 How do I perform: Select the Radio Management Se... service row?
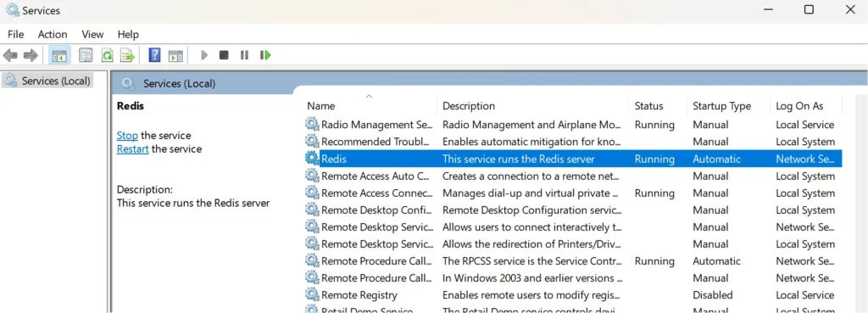[573, 125]
